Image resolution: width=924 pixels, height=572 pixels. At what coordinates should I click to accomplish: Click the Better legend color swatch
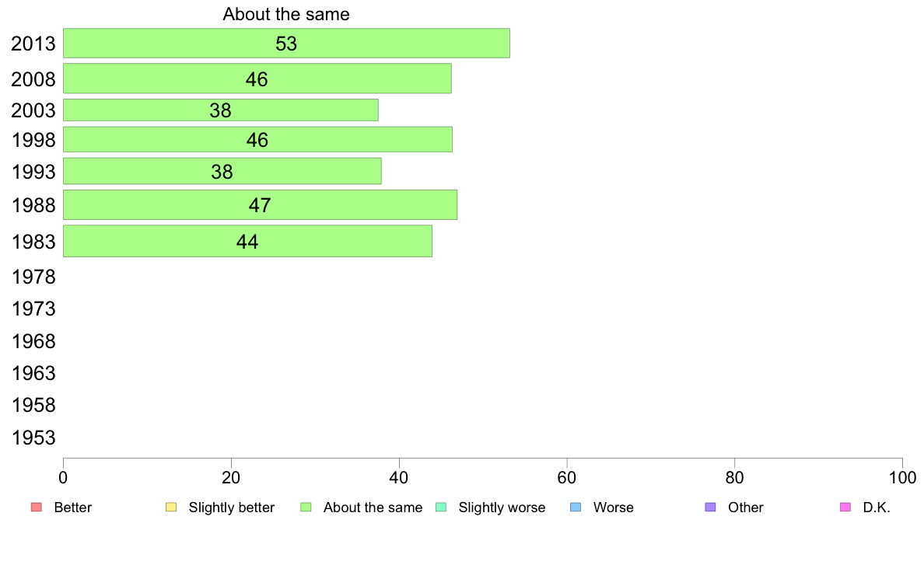(x=36, y=507)
